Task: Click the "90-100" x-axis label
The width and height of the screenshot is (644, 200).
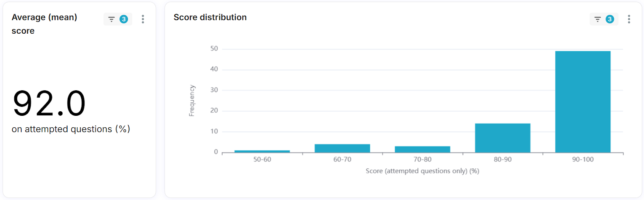Action: [583, 159]
